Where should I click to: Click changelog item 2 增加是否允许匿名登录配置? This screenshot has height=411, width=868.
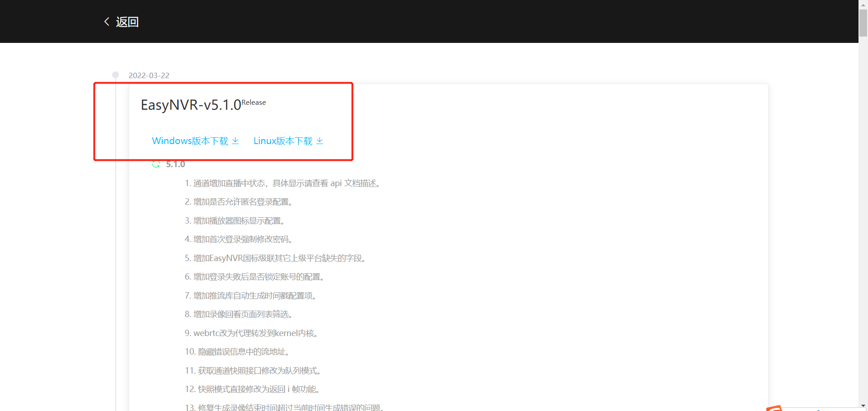click(x=240, y=202)
